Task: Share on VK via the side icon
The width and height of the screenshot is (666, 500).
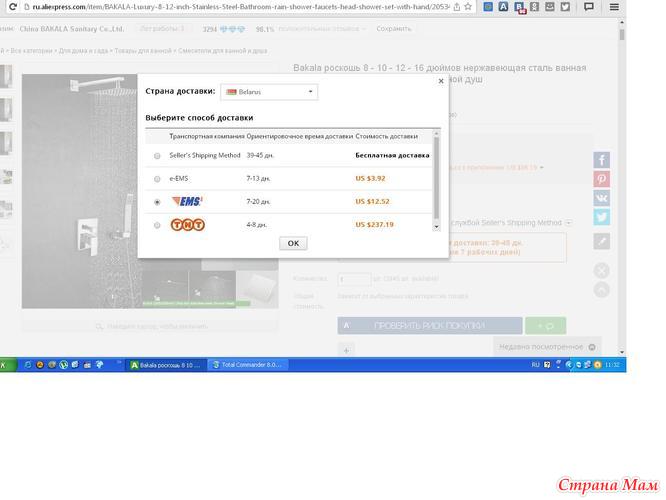Action: pos(601,198)
